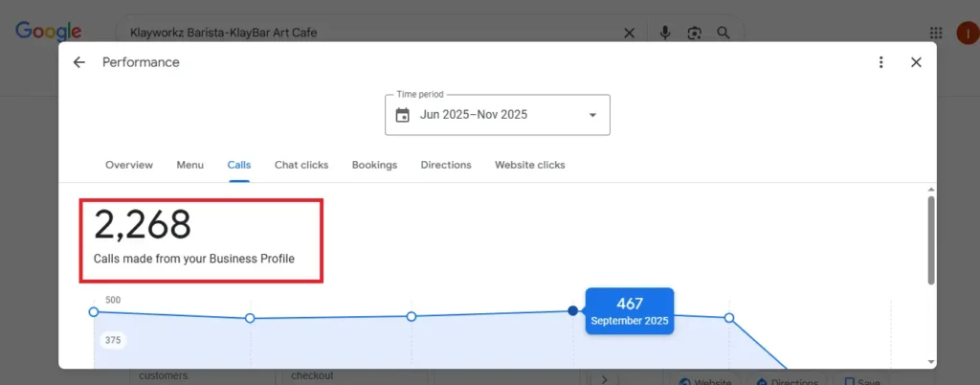Image resolution: width=980 pixels, height=385 pixels.
Task: Click the 375 axis label
Action: (113, 341)
